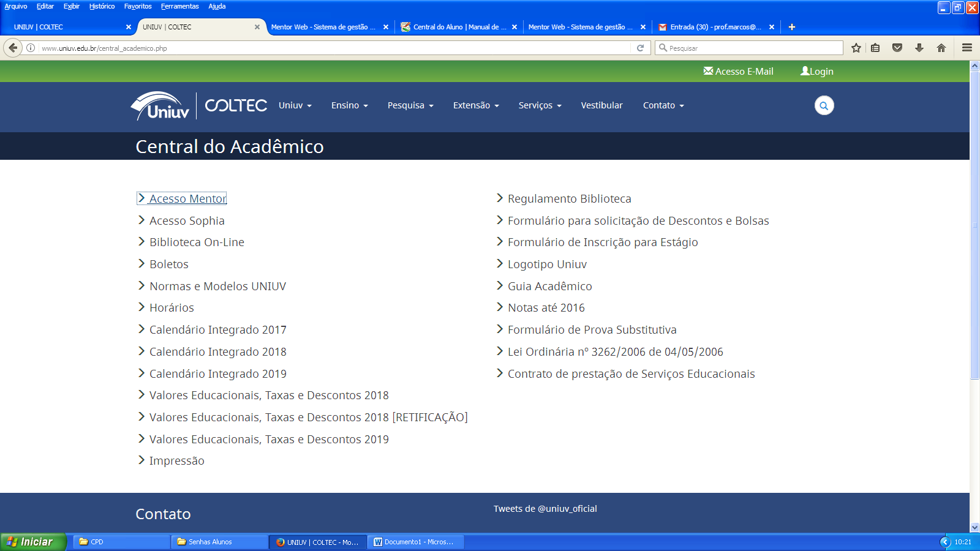Open Firefox downloads arrow icon
The height and width of the screenshot is (551, 980).
tap(919, 48)
